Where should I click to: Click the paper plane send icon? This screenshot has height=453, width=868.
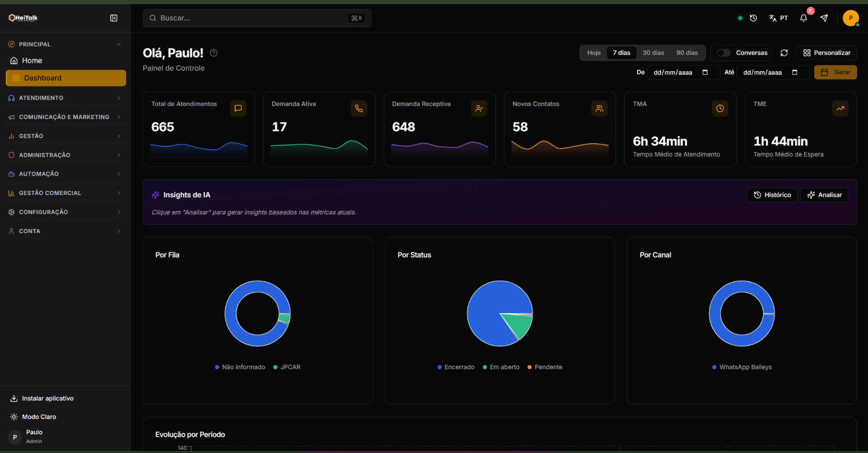pyautogui.click(x=824, y=18)
